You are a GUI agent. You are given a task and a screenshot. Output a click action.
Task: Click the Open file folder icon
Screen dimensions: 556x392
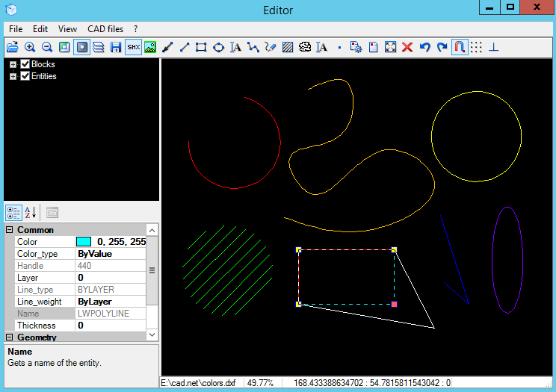coord(13,47)
